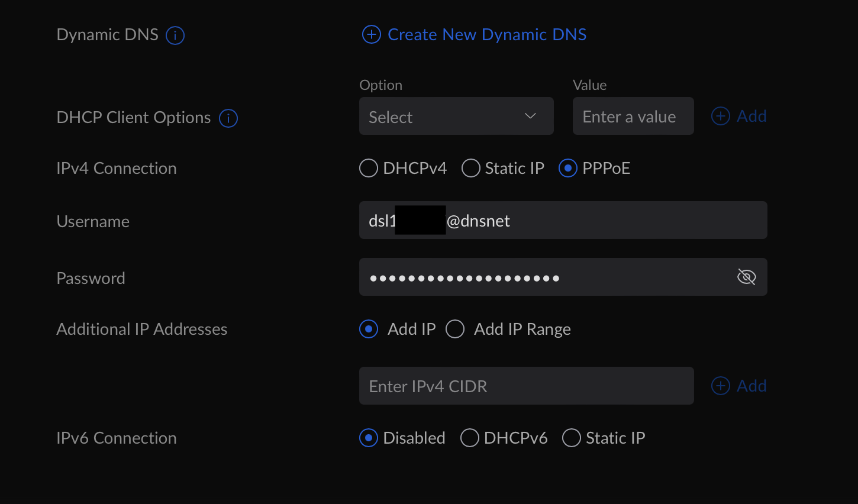Image resolution: width=858 pixels, height=504 pixels.
Task: Select the Add IP radio option
Action: tap(369, 329)
